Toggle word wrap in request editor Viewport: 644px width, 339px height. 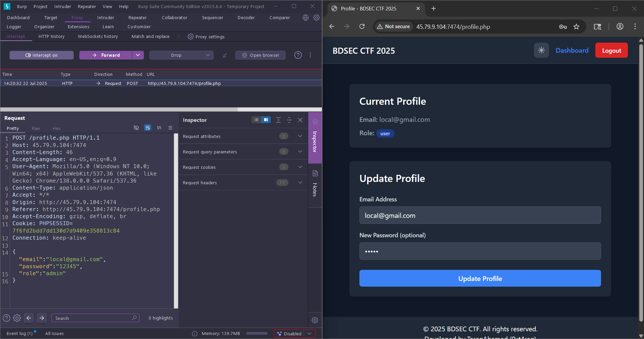148,128
